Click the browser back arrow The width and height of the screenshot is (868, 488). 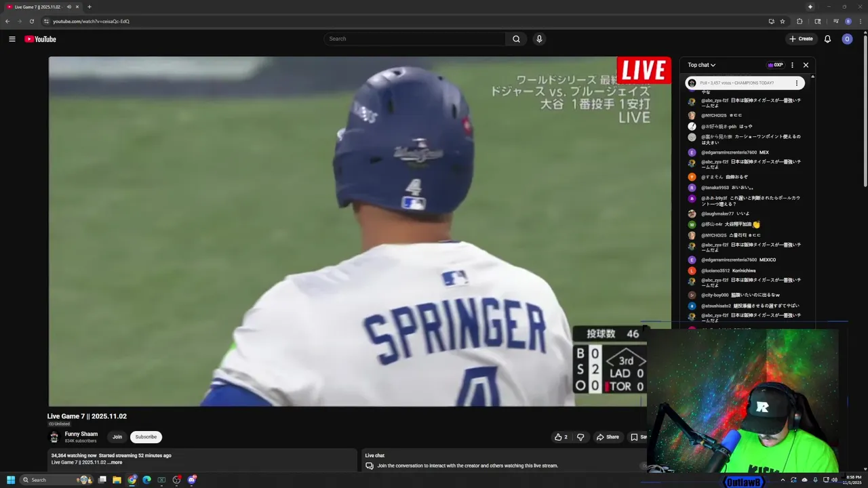(x=7, y=21)
